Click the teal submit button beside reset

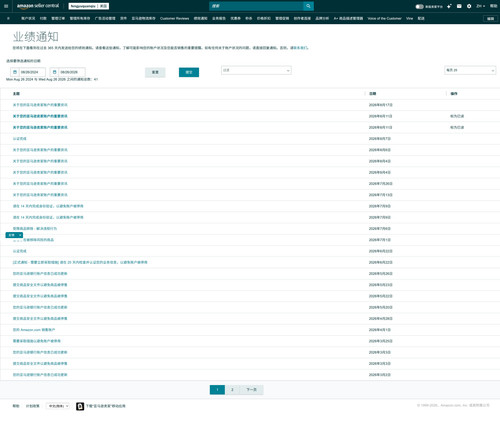pos(189,72)
